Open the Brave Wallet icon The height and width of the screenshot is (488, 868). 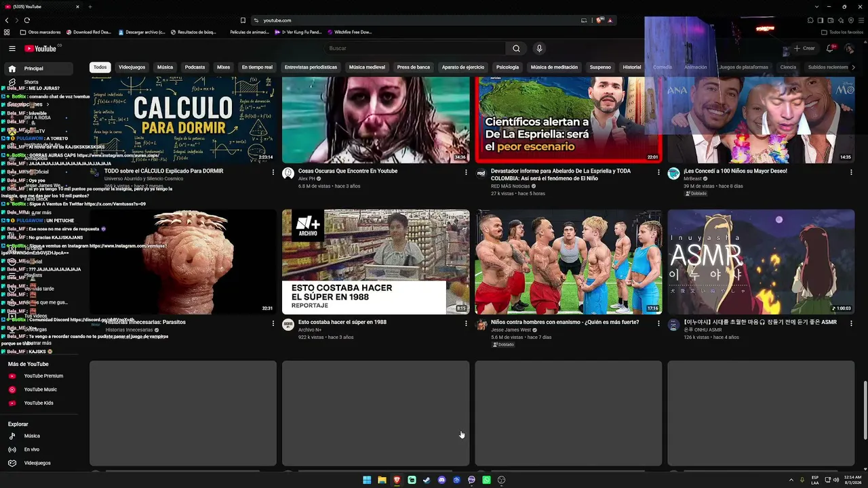[x=830, y=20]
